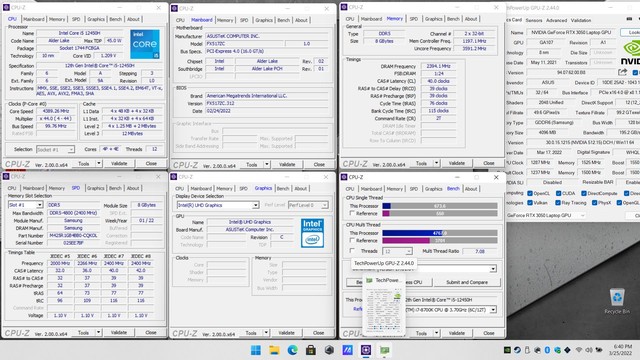Image resolution: width=640 pixels, height=360 pixels.
Task: Expand the Slot #1 dropdown in SPD window
Action: 25,205
